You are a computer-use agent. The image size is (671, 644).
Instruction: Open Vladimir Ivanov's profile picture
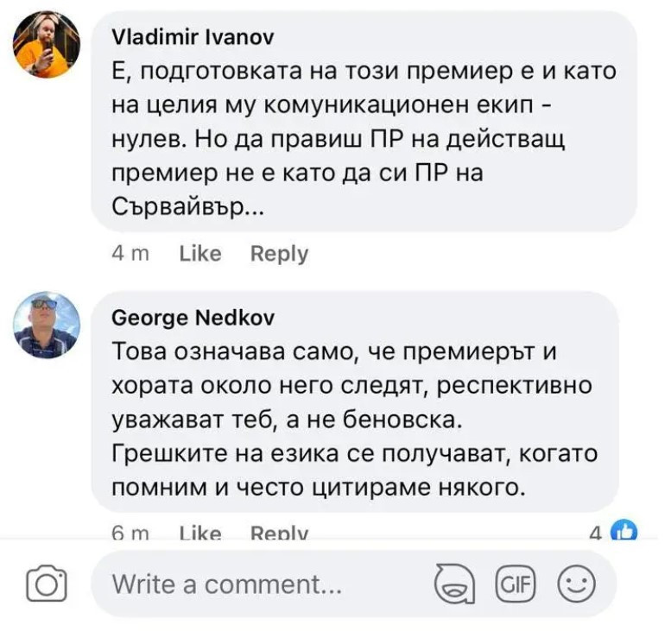(x=47, y=45)
